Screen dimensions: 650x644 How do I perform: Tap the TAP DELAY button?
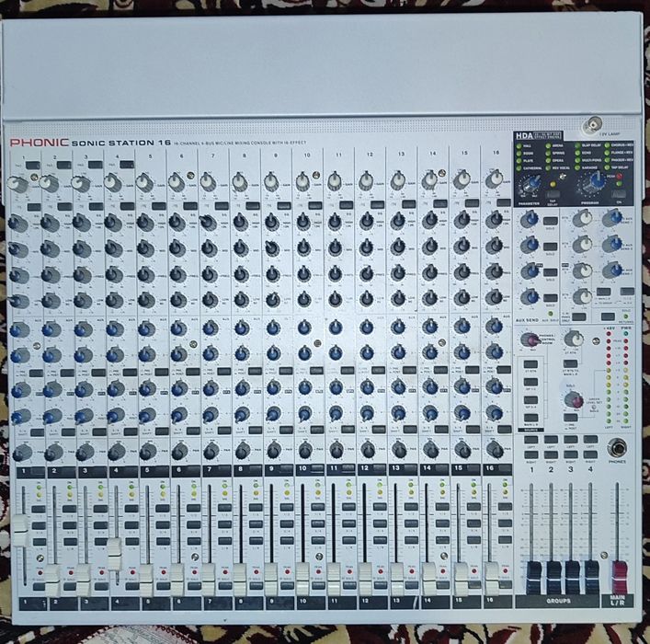(552, 194)
